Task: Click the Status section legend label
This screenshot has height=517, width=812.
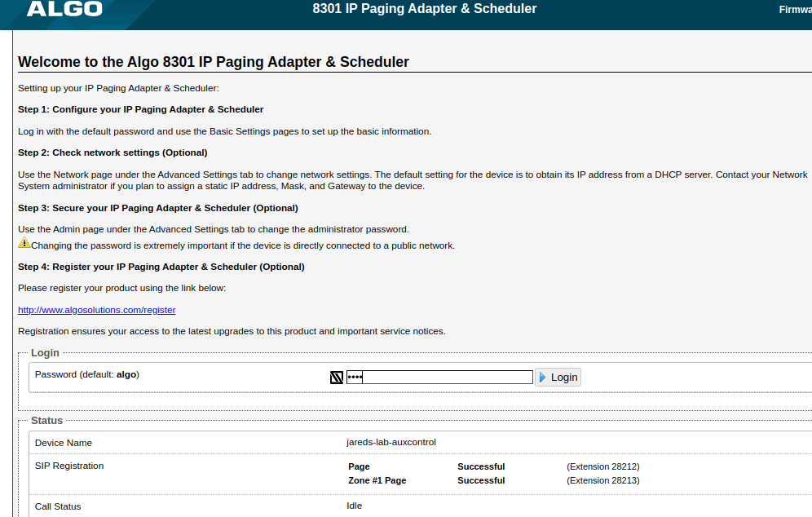Action: [46, 421]
